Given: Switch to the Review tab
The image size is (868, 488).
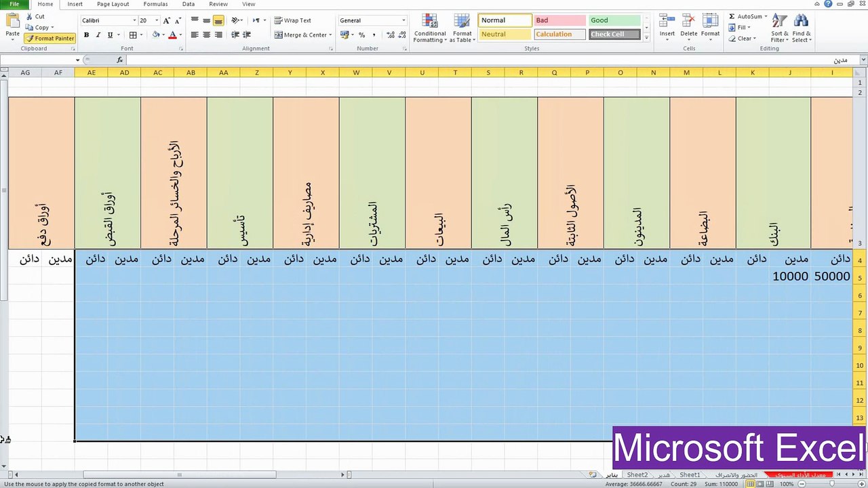Looking at the screenshot, I should coord(218,4).
